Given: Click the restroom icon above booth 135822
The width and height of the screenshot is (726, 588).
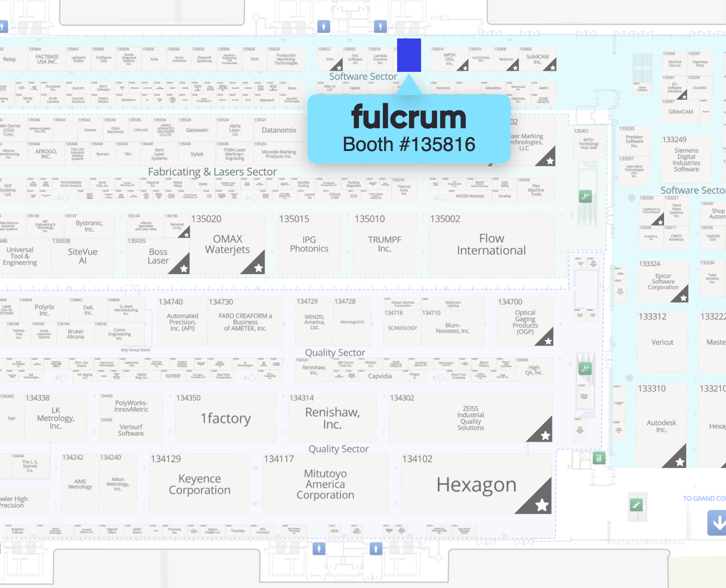Looking at the screenshot, I should click(323, 26).
